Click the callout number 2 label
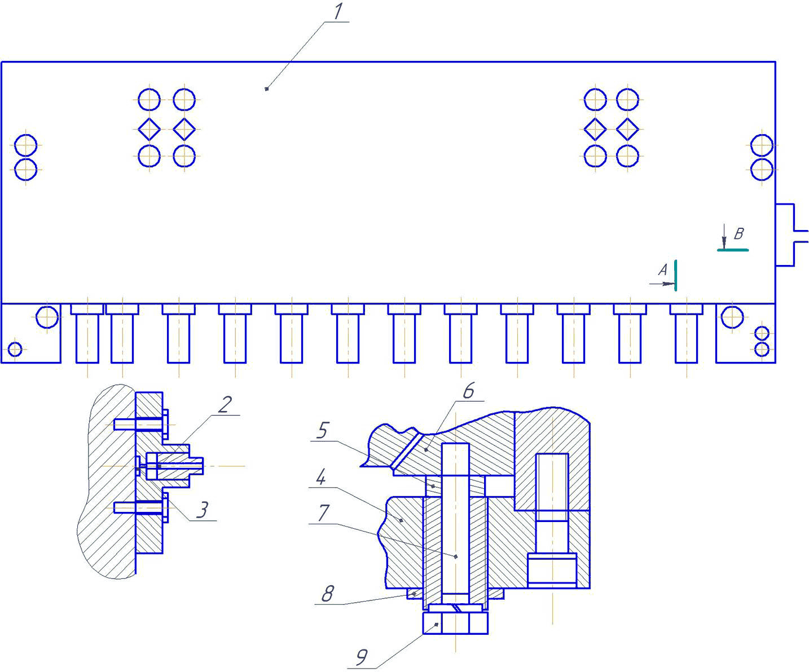Viewport: 809px width, 672px height. click(x=225, y=404)
